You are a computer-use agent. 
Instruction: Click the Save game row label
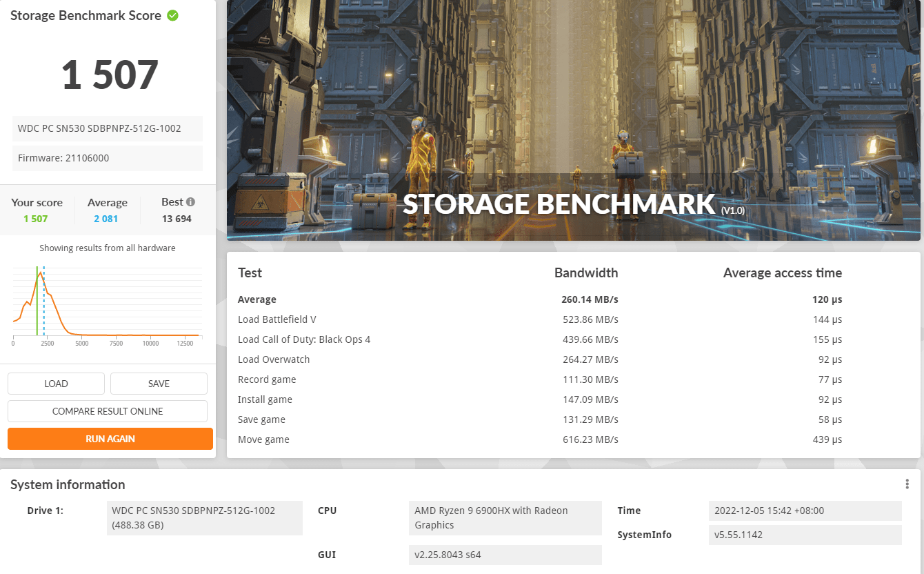click(x=261, y=419)
